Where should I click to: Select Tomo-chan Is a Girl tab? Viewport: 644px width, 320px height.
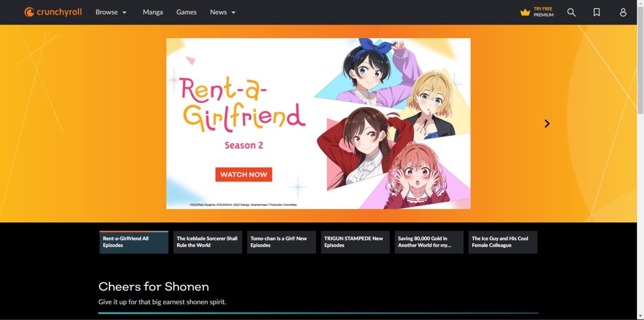pos(281,242)
